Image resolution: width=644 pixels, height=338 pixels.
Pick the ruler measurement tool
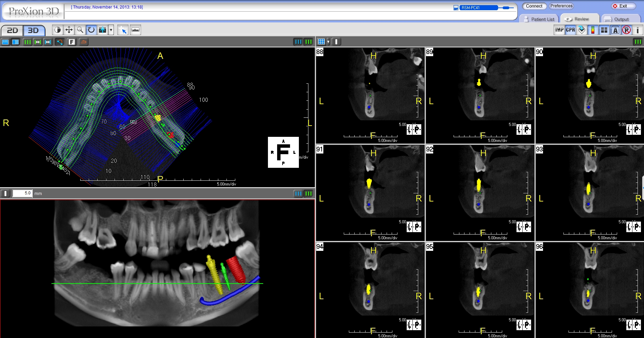click(x=135, y=30)
